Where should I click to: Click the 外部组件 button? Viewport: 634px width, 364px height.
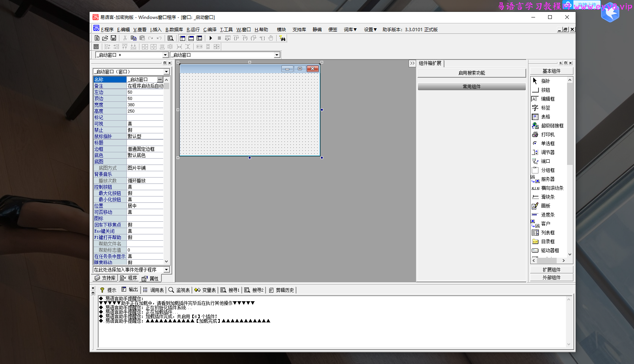(x=551, y=277)
